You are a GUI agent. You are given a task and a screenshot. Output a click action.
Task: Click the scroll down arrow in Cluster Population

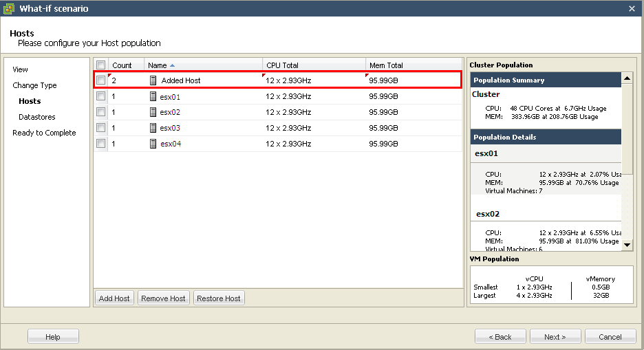pos(627,245)
